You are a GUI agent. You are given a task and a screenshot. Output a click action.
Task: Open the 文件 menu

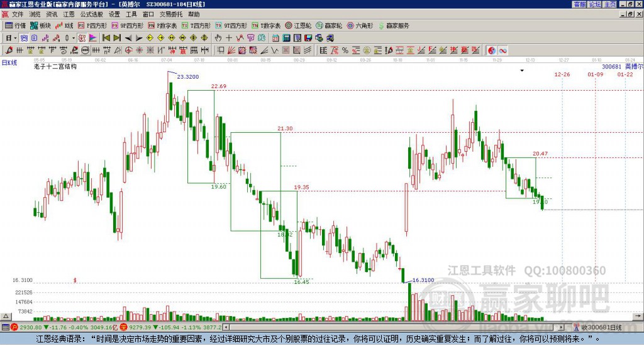(x=18, y=14)
